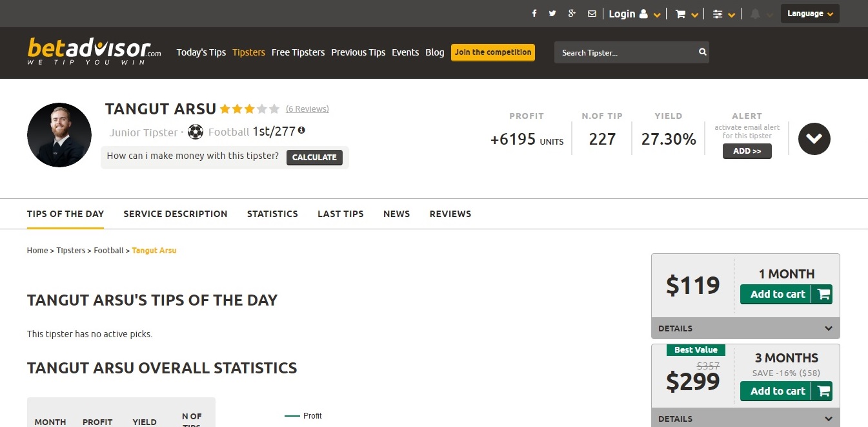868x427 pixels.
Task: Open the Service Description tab
Action: (176, 214)
